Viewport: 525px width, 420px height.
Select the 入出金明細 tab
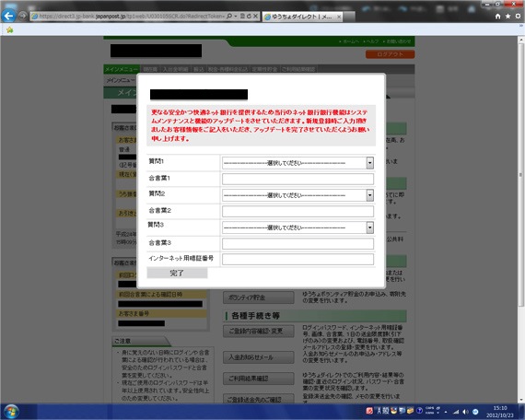tap(175, 69)
